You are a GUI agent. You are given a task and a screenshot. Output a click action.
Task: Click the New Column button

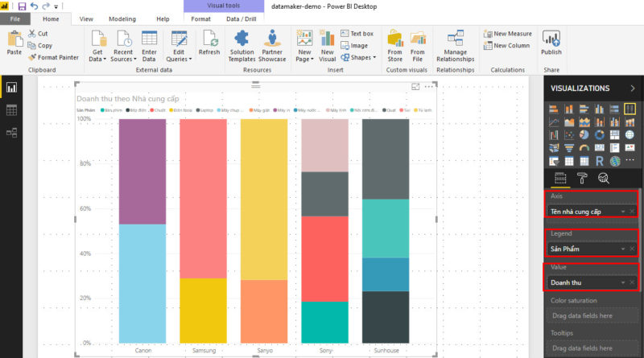coord(506,45)
